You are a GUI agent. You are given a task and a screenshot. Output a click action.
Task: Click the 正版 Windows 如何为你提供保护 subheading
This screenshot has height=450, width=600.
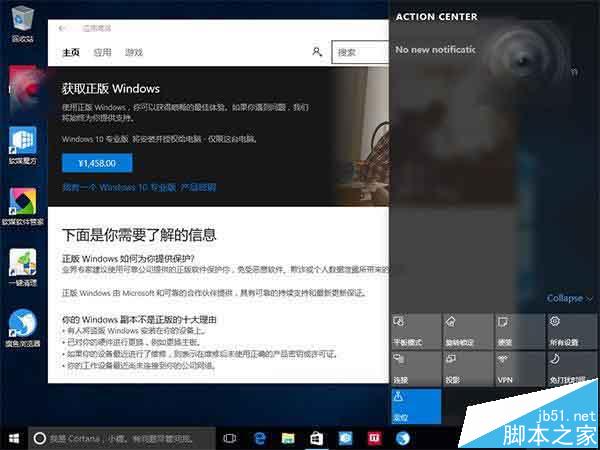[x=128, y=259]
